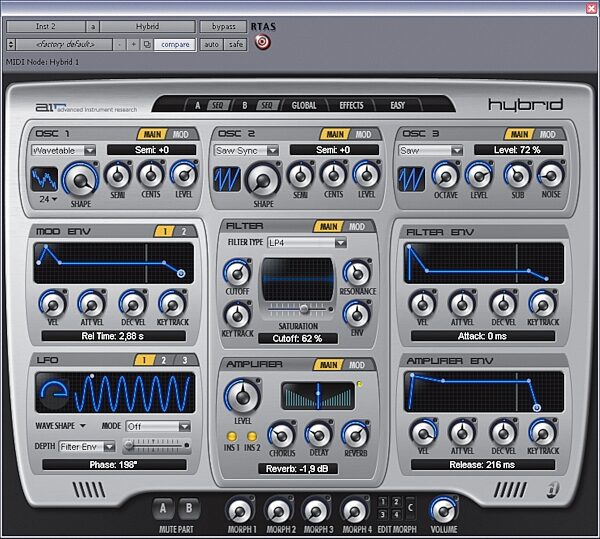Adjust the amplifier pan display slider

[x=318, y=396]
